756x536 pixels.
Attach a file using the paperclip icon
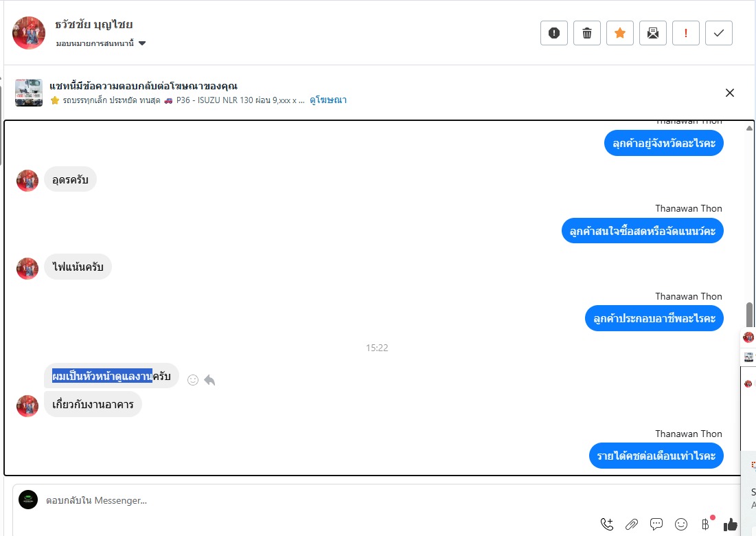pos(632,524)
